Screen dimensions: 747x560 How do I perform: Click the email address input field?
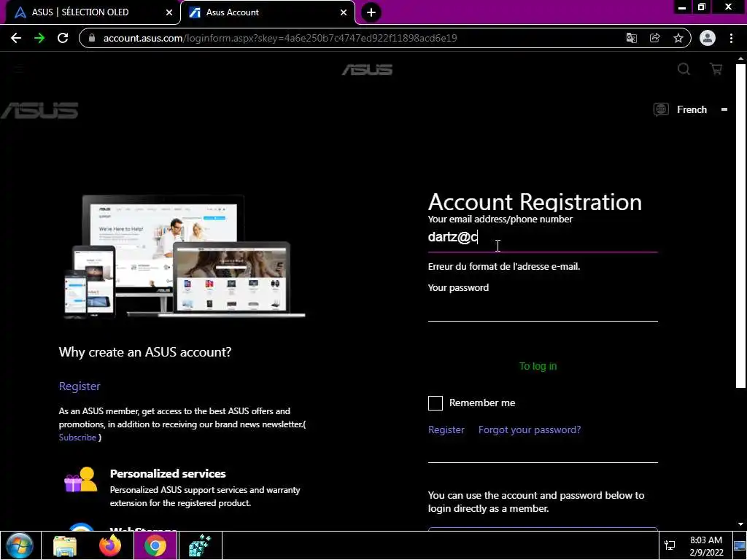coord(543,237)
